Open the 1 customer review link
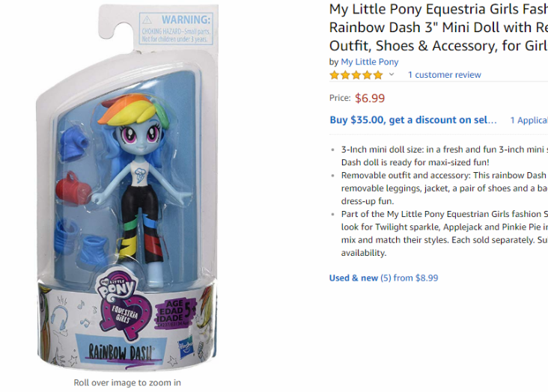This screenshot has width=548, height=392. coord(445,75)
